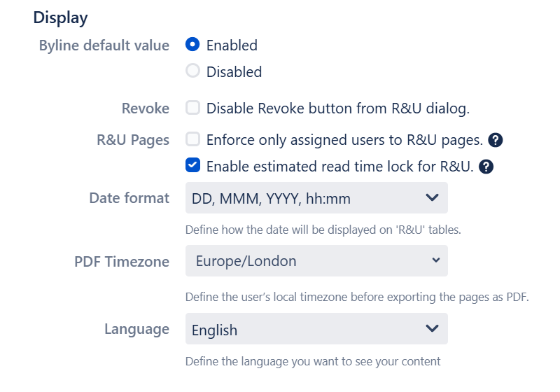The height and width of the screenshot is (392, 560).
Task: Click the Language field label
Action: [x=136, y=329]
